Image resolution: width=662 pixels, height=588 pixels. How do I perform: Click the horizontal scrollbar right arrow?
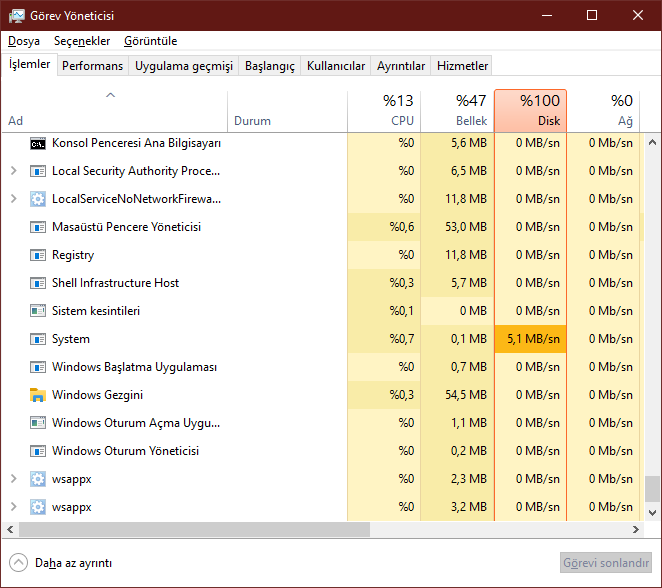tap(635, 529)
